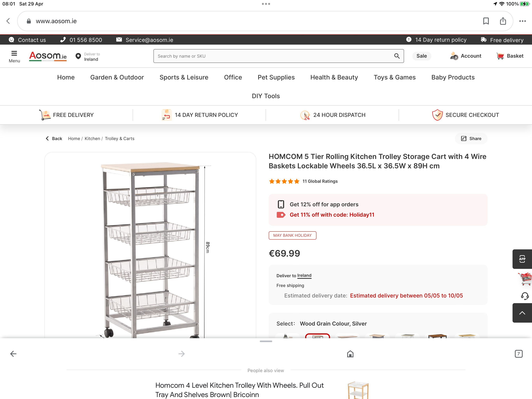Click the search magnifier icon
Image resolution: width=532 pixels, height=399 pixels.
click(397, 56)
